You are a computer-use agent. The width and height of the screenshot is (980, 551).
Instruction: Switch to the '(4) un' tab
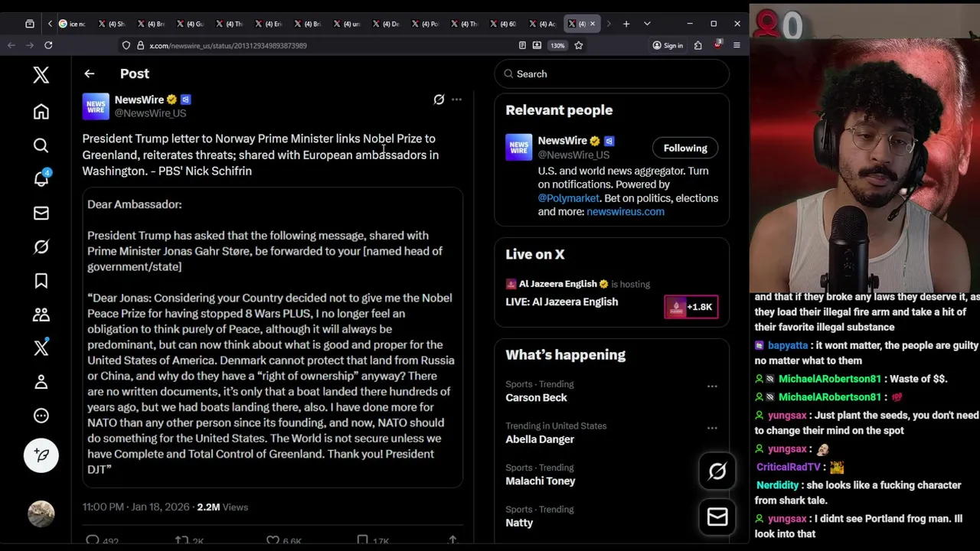click(348, 24)
